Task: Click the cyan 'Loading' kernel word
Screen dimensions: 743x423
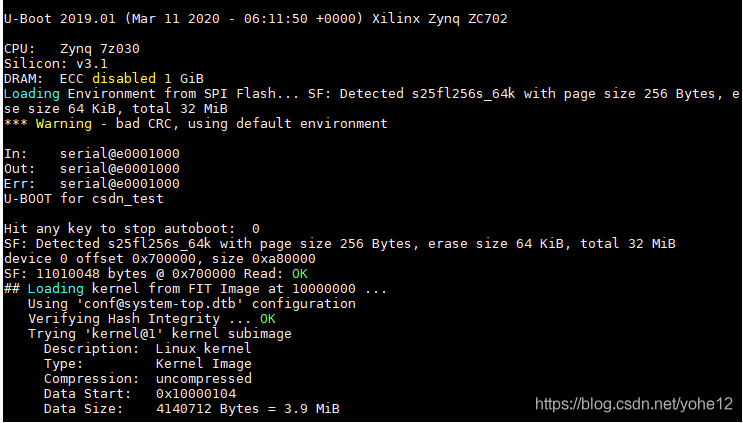Action: click(55, 289)
